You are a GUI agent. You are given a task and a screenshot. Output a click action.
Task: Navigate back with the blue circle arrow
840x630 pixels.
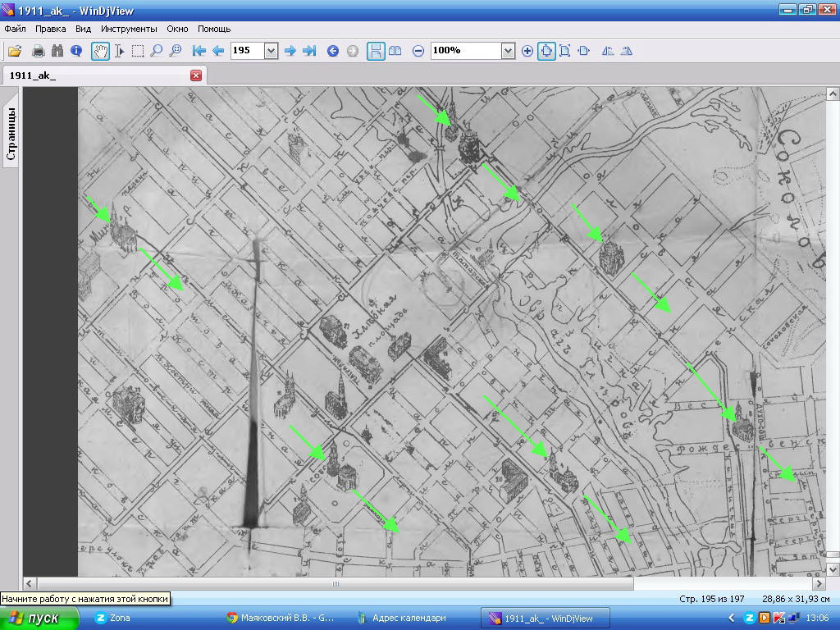[333, 51]
